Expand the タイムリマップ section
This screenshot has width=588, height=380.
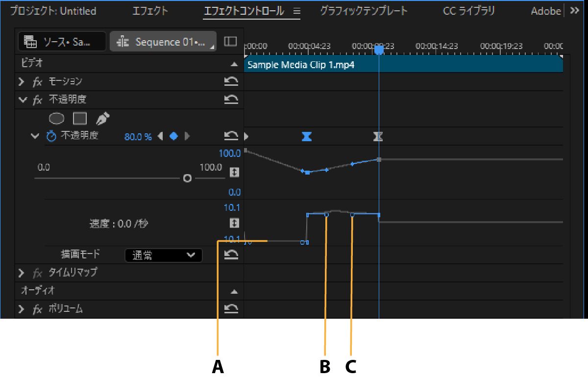coord(22,272)
